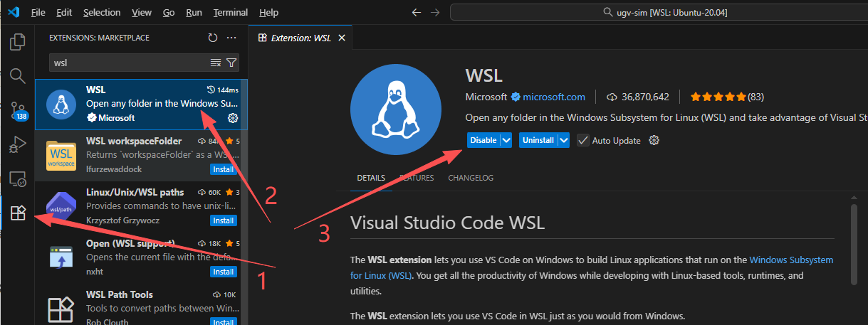Open the Run and Debug view
This screenshot has width=868, height=325.
pyautogui.click(x=17, y=144)
